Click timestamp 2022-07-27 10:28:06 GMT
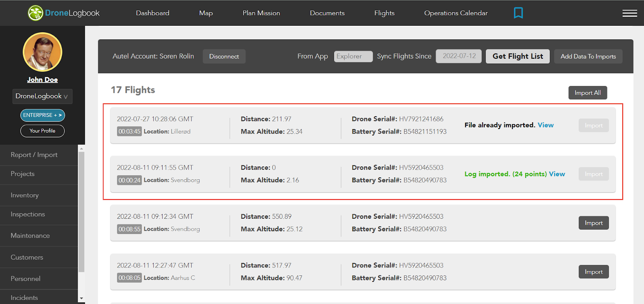 point(155,119)
